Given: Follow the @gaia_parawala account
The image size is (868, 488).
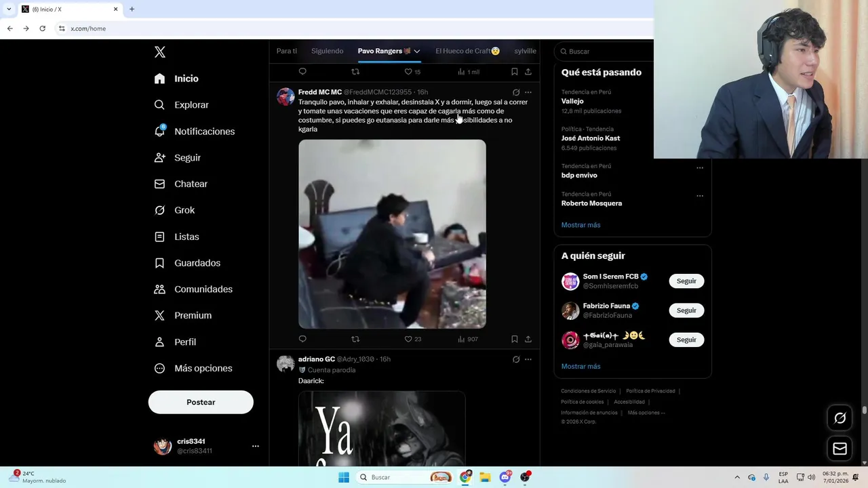Looking at the screenshot, I should pyautogui.click(x=686, y=340).
